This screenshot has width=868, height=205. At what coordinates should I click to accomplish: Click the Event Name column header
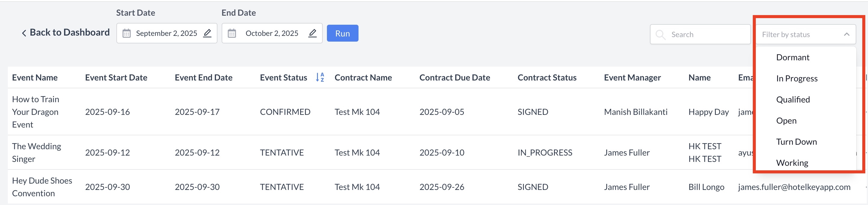click(x=35, y=78)
